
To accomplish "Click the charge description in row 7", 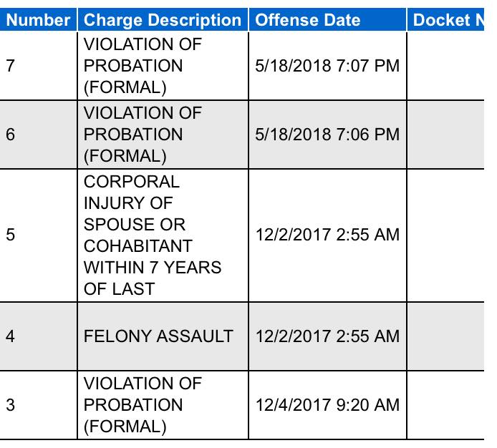I will (x=143, y=66).
